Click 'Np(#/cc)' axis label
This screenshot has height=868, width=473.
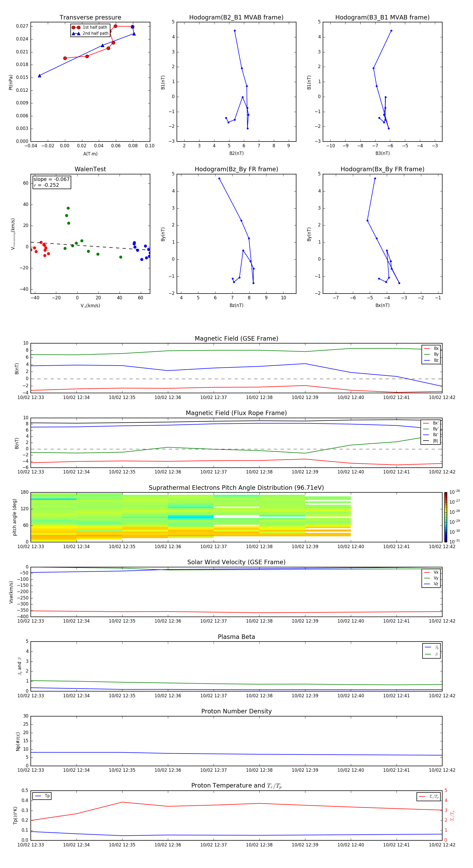[x=18, y=741]
